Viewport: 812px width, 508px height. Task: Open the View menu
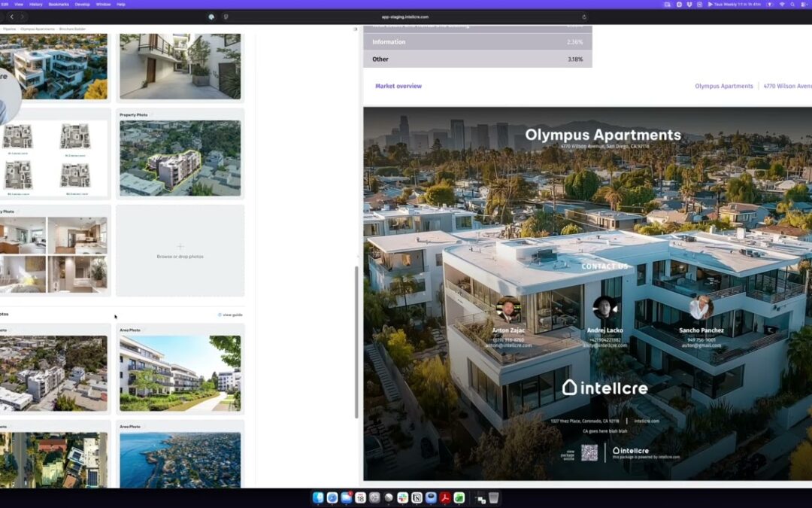19,5
